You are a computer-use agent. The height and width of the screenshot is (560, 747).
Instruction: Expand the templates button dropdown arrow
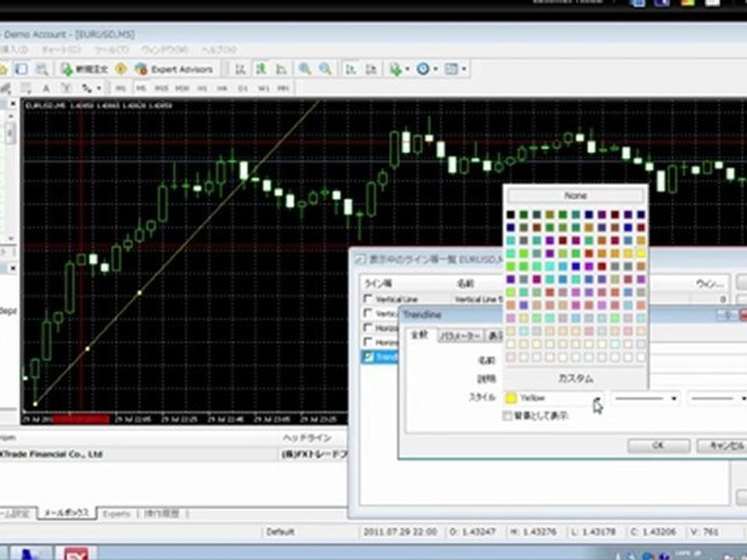464,69
